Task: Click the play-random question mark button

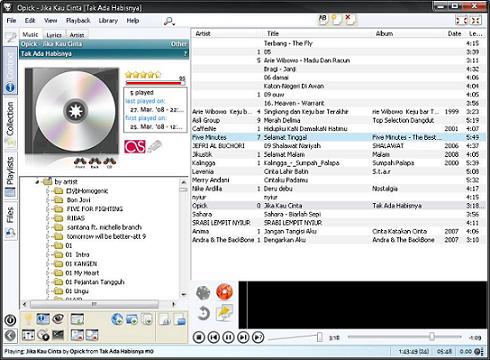Action: pos(258,337)
